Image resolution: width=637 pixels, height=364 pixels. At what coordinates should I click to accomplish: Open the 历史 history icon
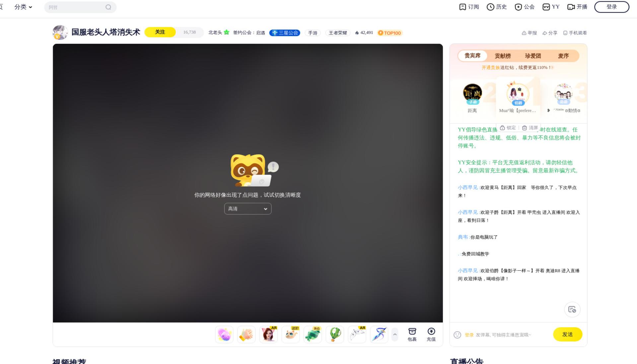tap(497, 7)
